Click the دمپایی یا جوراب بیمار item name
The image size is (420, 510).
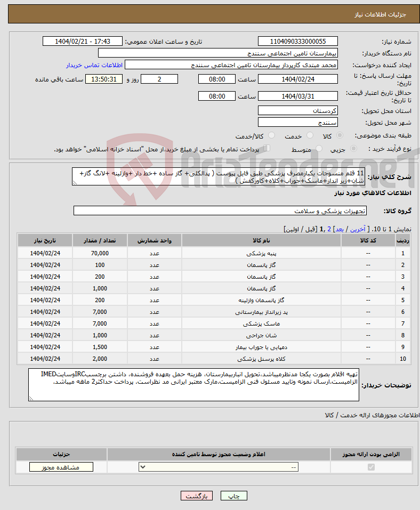point(261,347)
